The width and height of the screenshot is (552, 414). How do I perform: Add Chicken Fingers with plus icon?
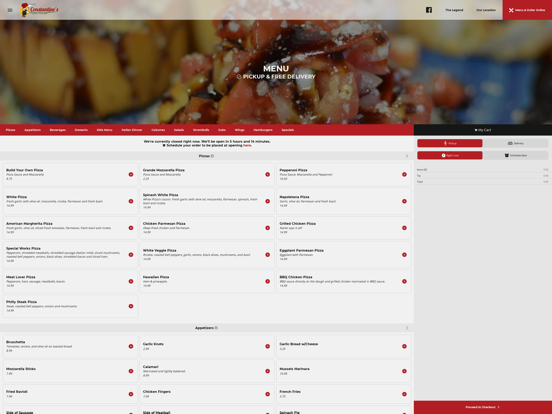(268, 394)
